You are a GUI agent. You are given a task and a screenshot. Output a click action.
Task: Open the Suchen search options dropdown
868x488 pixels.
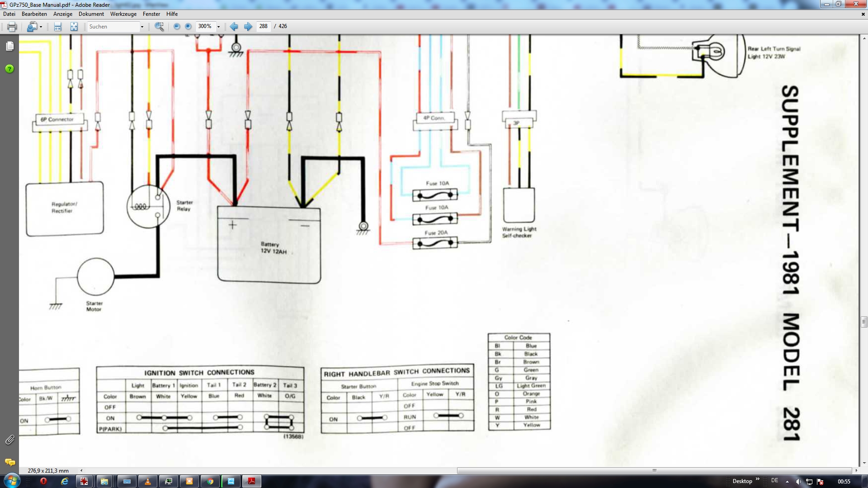click(x=142, y=27)
